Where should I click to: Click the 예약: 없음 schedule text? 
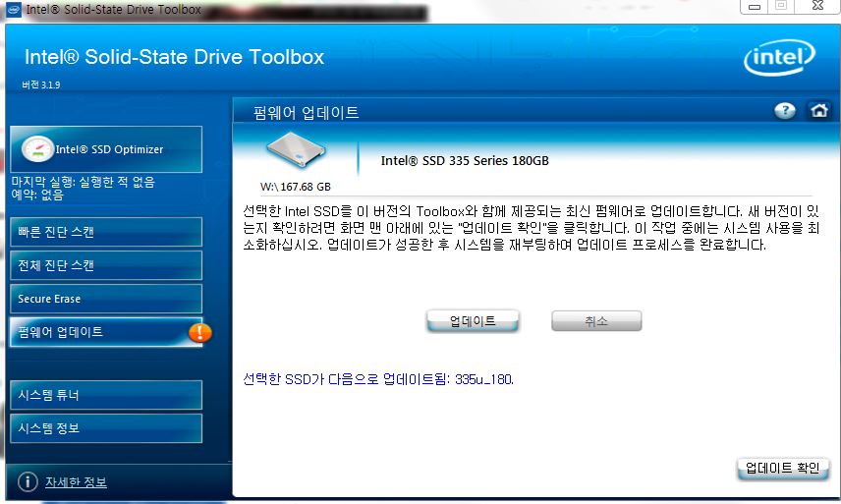pos(37,195)
